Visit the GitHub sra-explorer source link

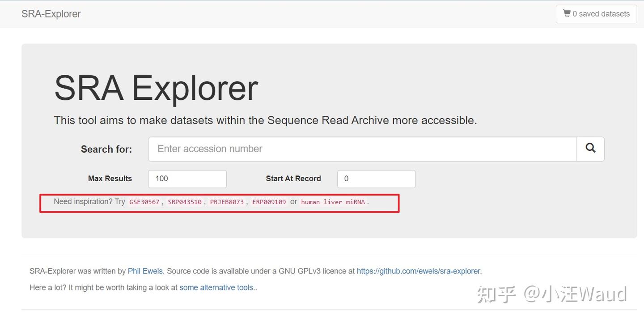point(418,271)
